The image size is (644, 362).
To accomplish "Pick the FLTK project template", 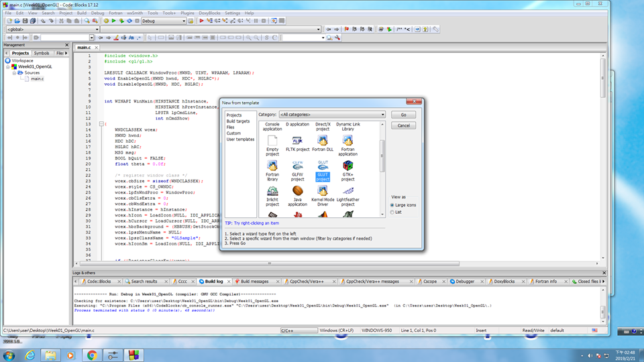I will (x=297, y=144).
